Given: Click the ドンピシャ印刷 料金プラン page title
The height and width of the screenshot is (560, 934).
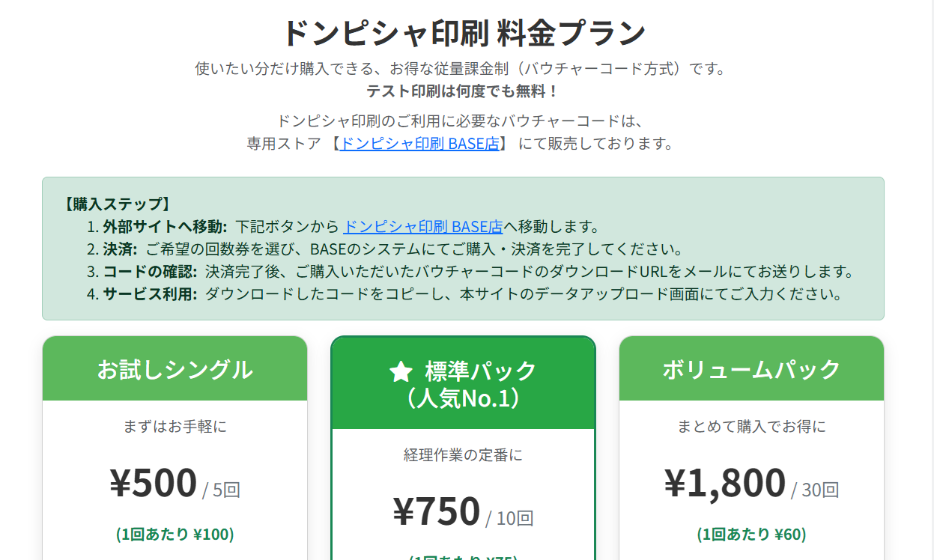Looking at the screenshot, I should point(464,33).
